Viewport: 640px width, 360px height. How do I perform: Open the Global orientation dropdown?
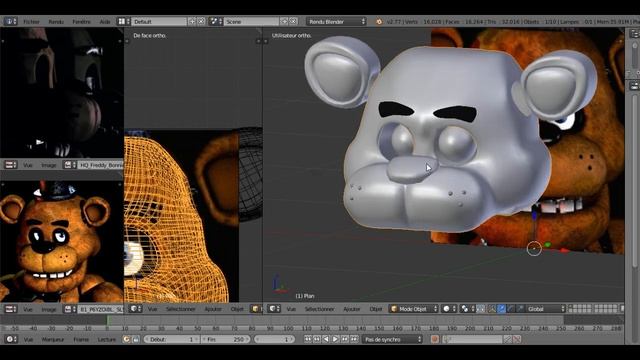click(546, 309)
